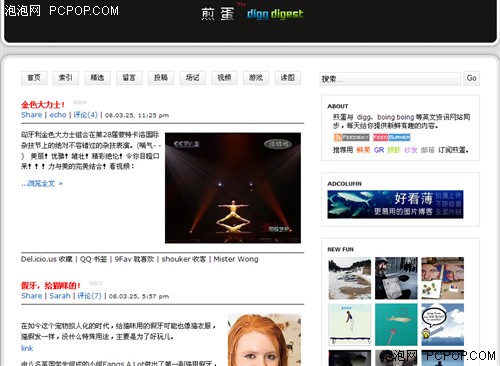500x366 pixels.
Task: Click 9Fav 就喜欢 bookmark link
Action: click(x=134, y=259)
